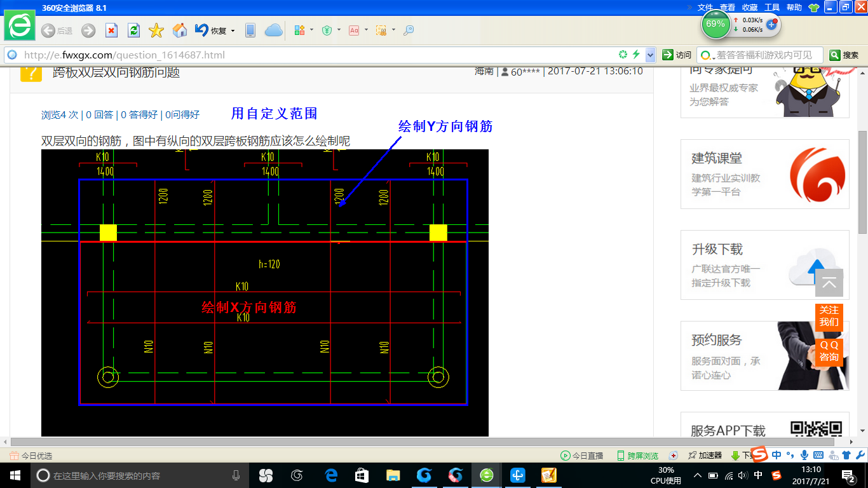
Task: Open the 收藏 menu
Action: pos(750,8)
